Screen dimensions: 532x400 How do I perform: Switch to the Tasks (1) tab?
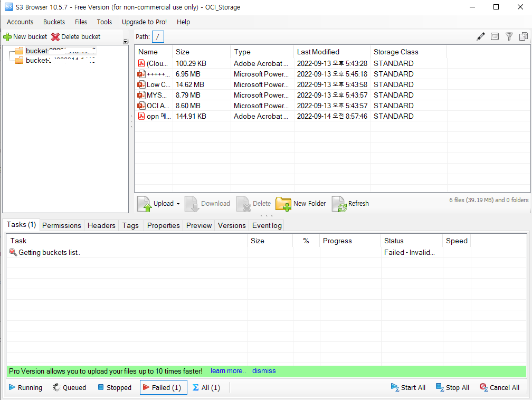pos(21,225)
